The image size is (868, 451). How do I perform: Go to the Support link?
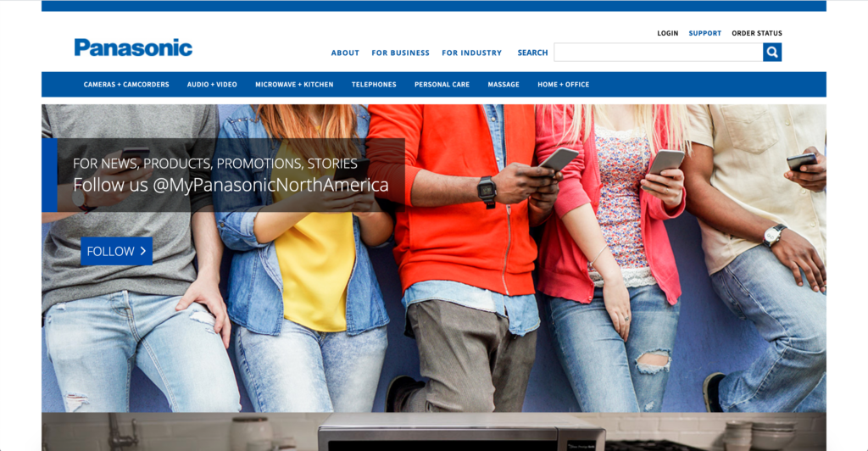[x=704, y=33]
